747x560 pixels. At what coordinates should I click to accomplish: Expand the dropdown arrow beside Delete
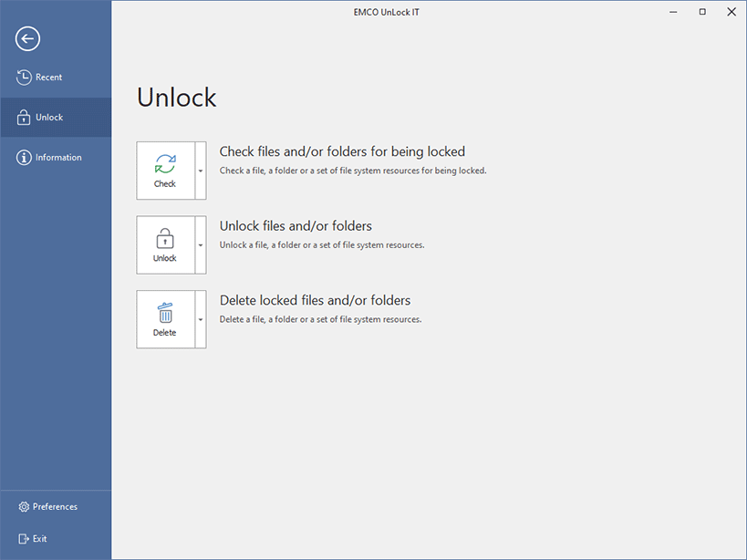[201, 319]
